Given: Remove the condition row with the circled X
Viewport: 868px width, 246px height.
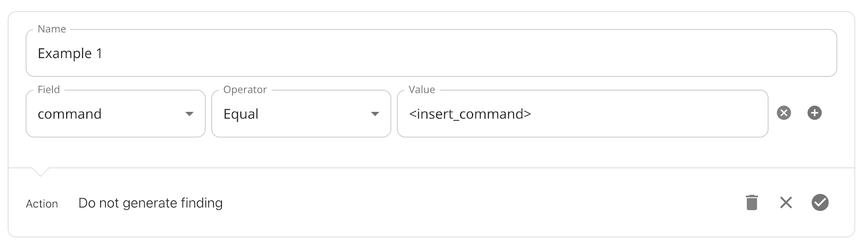Looking at the screenshot, I should click(783, 113).
